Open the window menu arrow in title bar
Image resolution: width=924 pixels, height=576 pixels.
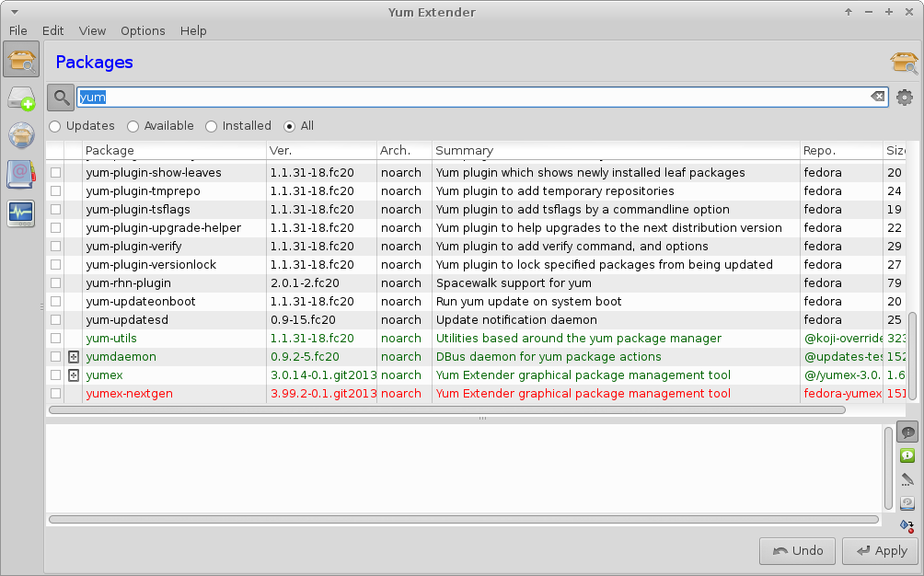click(x=15, y=12)
